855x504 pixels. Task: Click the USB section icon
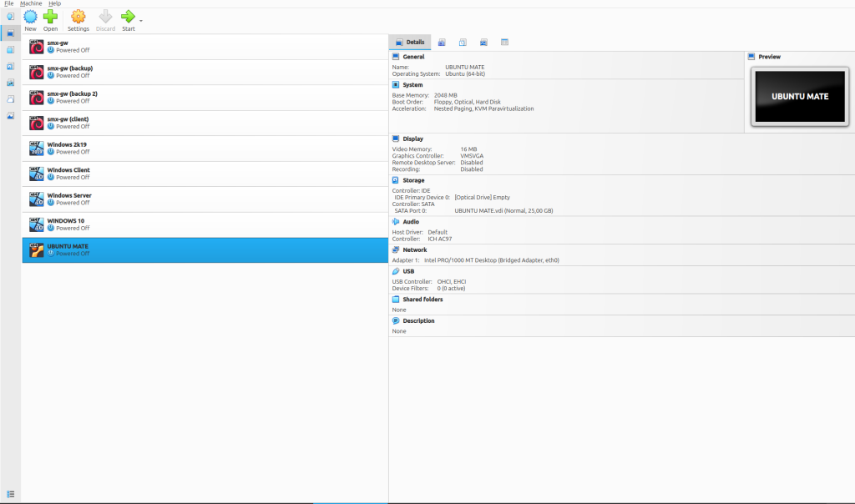click(x=396, y=271)
